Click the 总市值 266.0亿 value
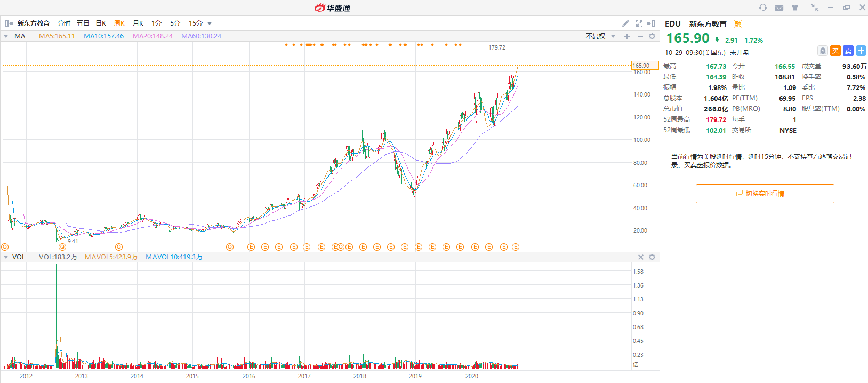 (x=715, y=109)
